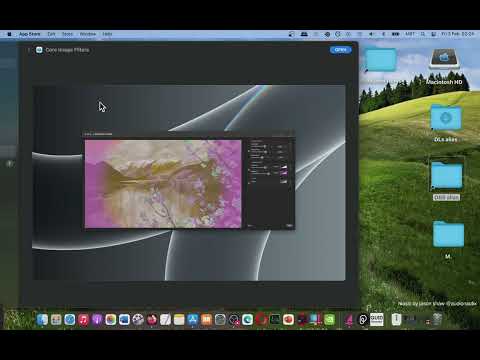The height and width of the screenshot is (360, 480).
Task: Launch Podcasts from the Dock
Action: (x=97, y=320)
